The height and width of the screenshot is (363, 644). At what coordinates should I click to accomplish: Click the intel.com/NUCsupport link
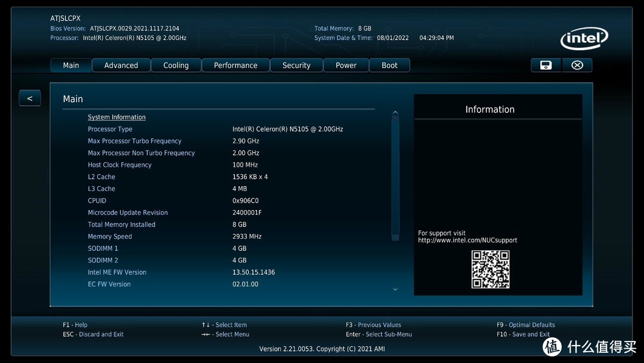tap(467, 240)
